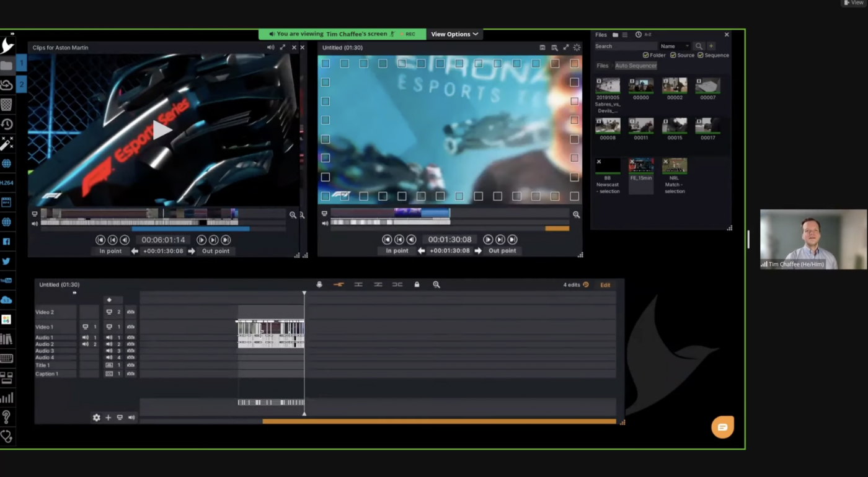Choose the MP4 export icon
This screenshot has width=868, height=477.
6,202
